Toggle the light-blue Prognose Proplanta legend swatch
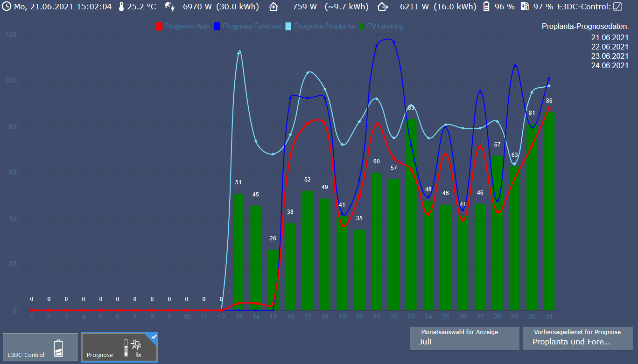The image size is (638, 364). (288, 26)
